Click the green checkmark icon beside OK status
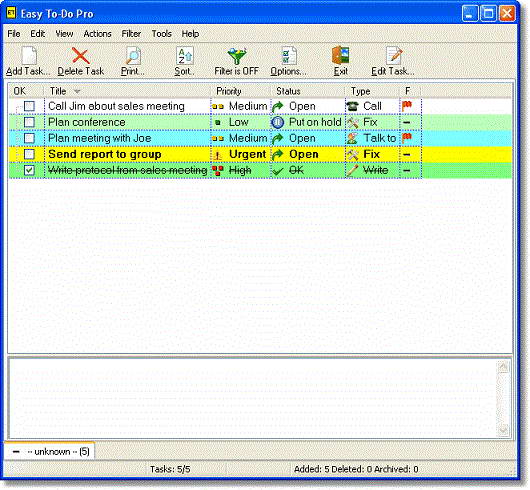 (x=278, y=171)
